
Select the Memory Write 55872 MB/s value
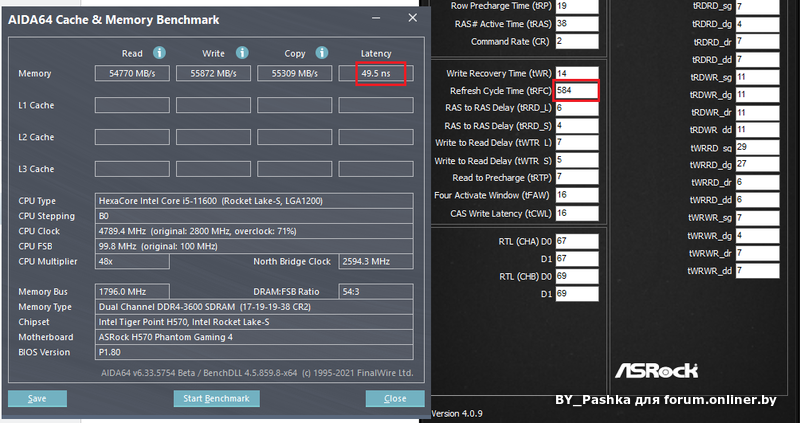[213, 73]
